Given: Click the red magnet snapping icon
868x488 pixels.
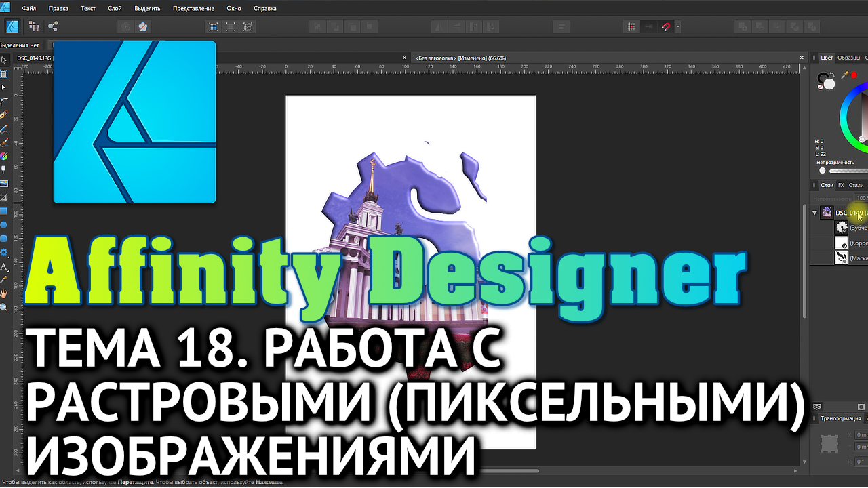Looking at the screenshot, I should [x=666, y=27].
